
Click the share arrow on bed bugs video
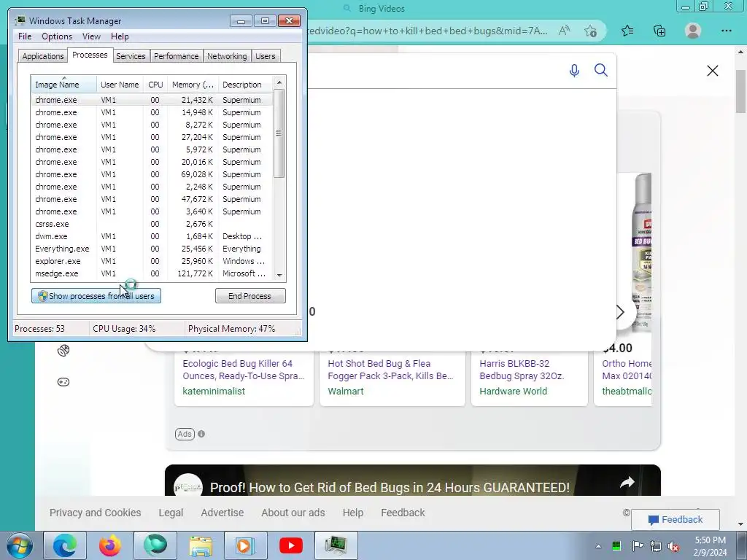tap(627, 483)
